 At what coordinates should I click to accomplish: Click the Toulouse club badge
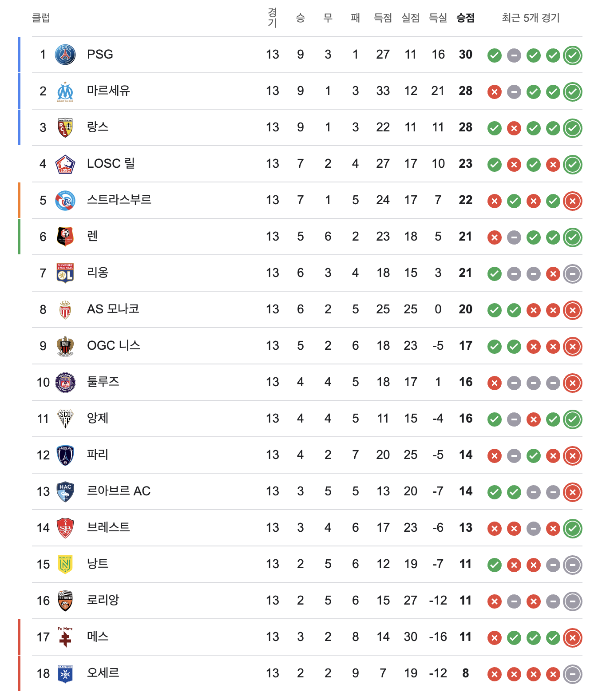click(65, 383)
